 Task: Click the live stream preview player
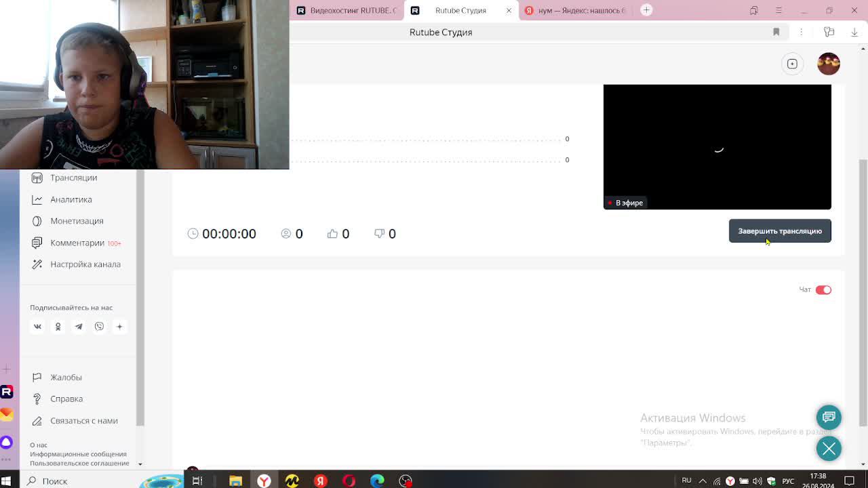click(717, 146)
